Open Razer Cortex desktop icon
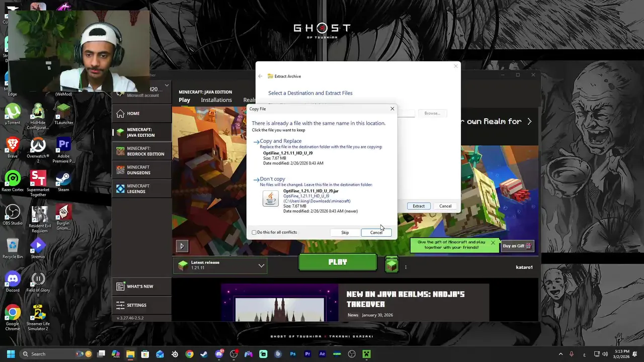The image size is (644, 362). click(x=13, y=182)
